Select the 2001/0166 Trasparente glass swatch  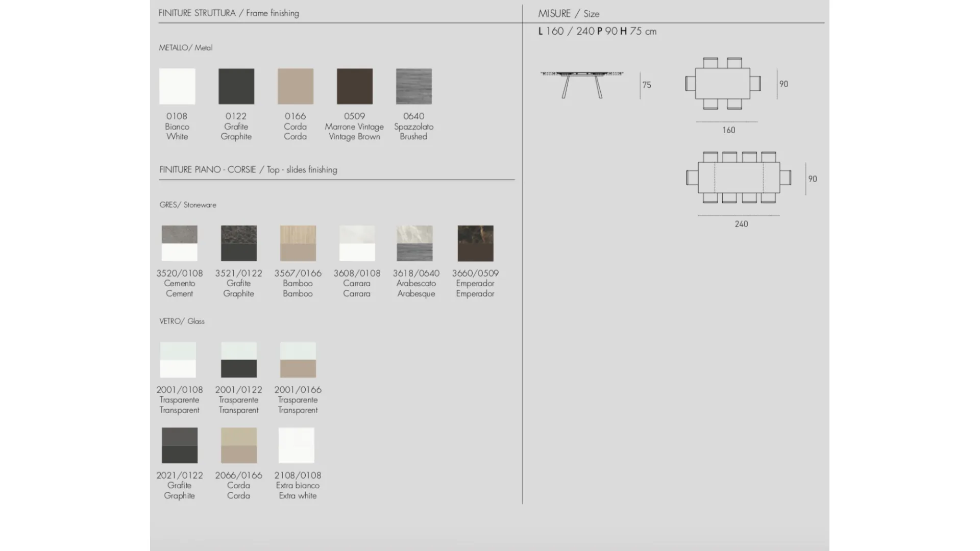298,360
